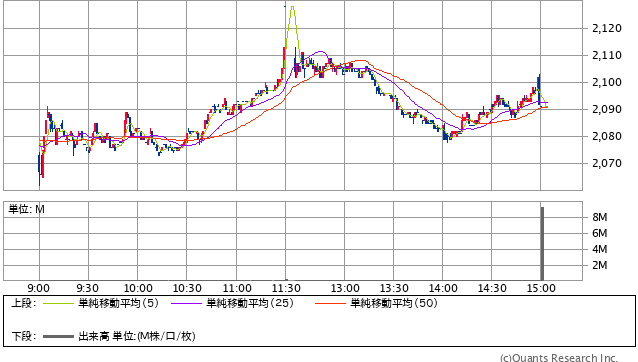Viewport: 638px width, 362px height.
Task: Click the 13:30 time axis label
Action: [394, 288]
